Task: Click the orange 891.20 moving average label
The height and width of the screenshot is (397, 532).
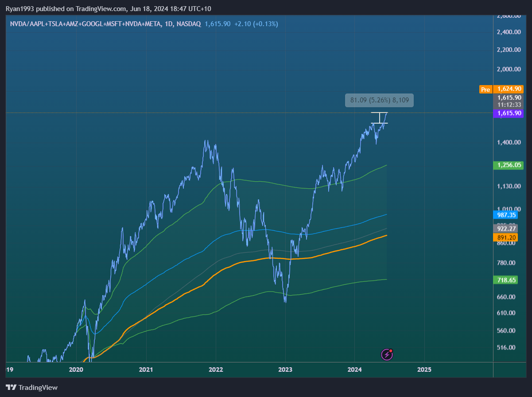Action: (x=505, y=237)
